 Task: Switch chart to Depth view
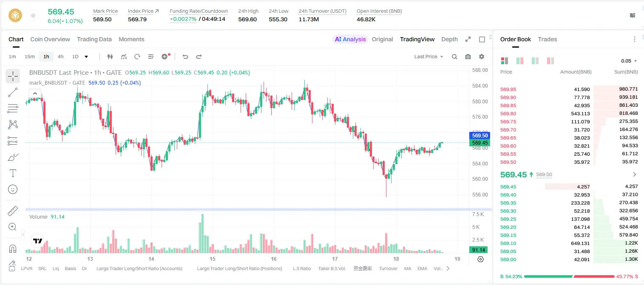[449, 39]
